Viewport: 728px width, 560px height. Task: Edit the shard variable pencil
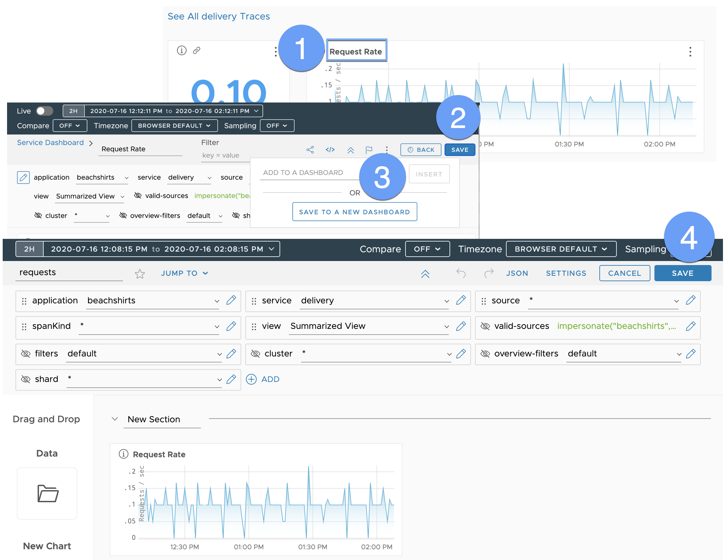231,379
